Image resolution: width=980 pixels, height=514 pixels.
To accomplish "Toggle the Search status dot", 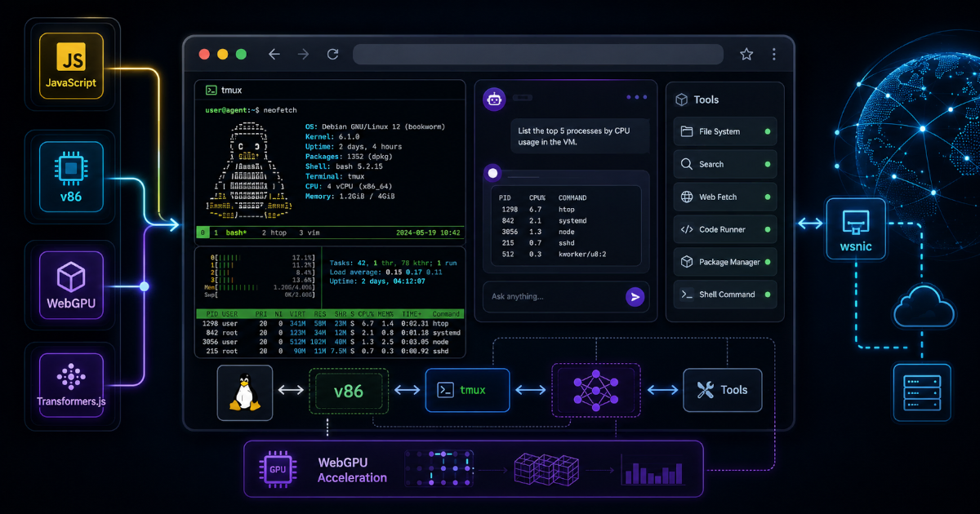I will coord(767,164).
